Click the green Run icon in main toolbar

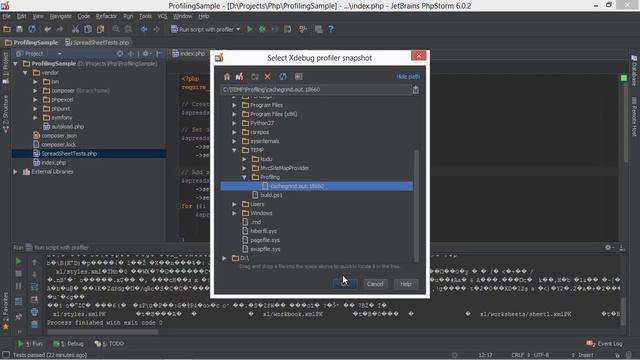coord(250,29)
